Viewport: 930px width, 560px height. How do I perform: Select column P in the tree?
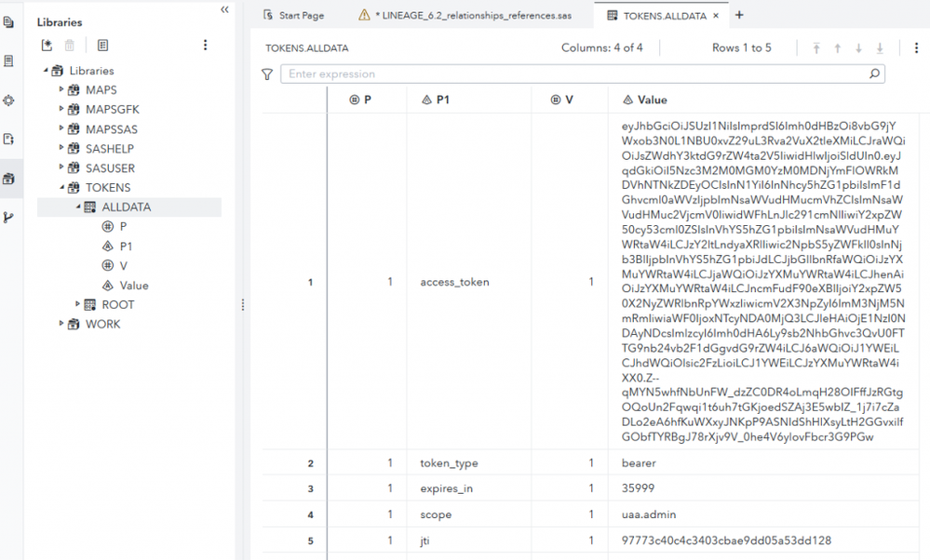[123, 226]
